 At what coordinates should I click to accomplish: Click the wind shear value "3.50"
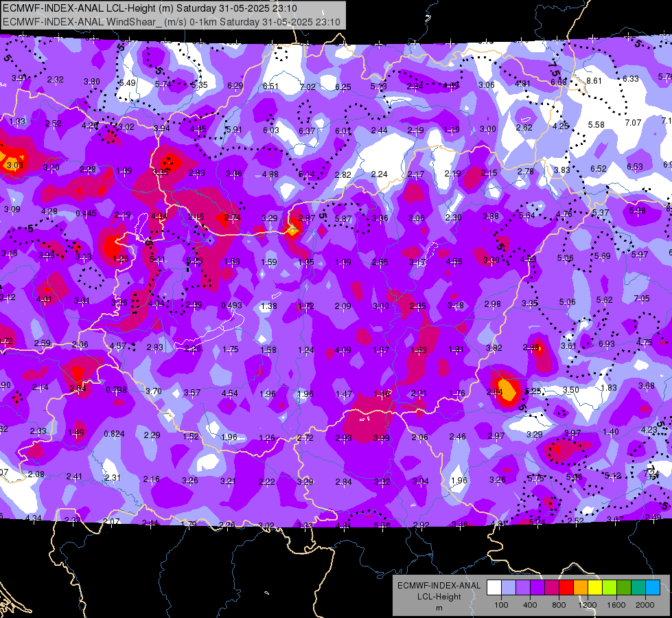570,390
